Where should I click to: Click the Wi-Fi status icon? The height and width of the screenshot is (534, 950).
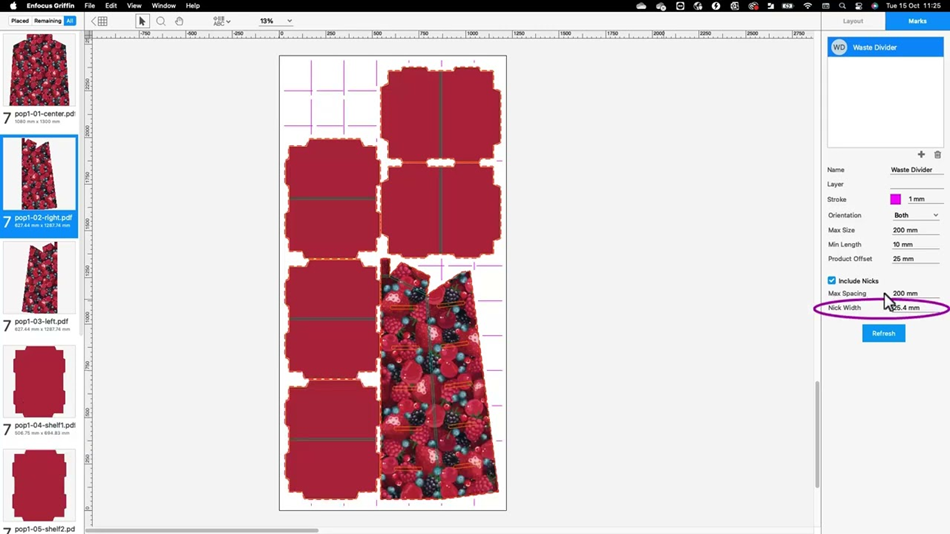click(808, 6)
